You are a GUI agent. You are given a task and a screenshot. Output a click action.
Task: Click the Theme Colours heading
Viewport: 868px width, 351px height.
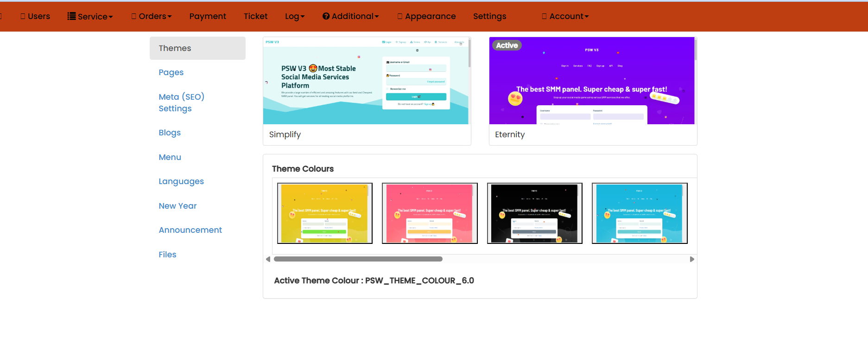pos(303,169)
